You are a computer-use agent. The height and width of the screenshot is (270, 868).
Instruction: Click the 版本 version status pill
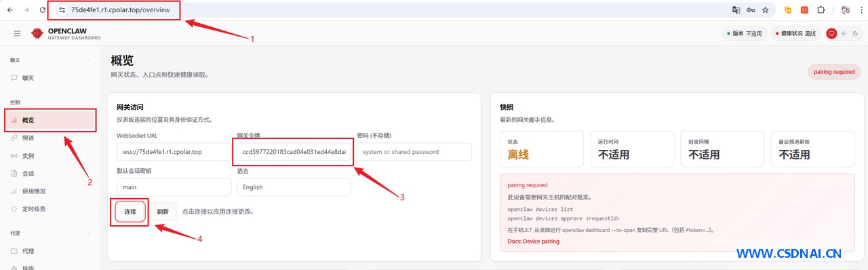click(x=745, y=33)
